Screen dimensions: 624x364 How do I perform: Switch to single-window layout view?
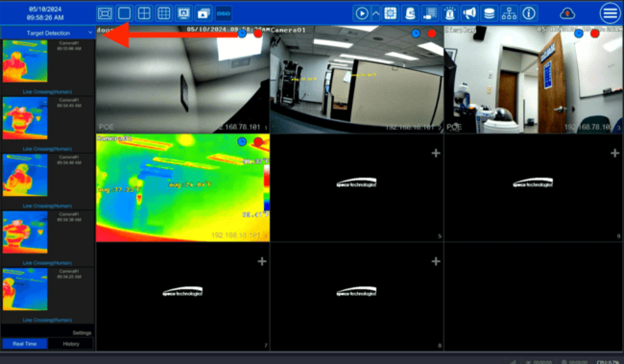click(124, 14)
